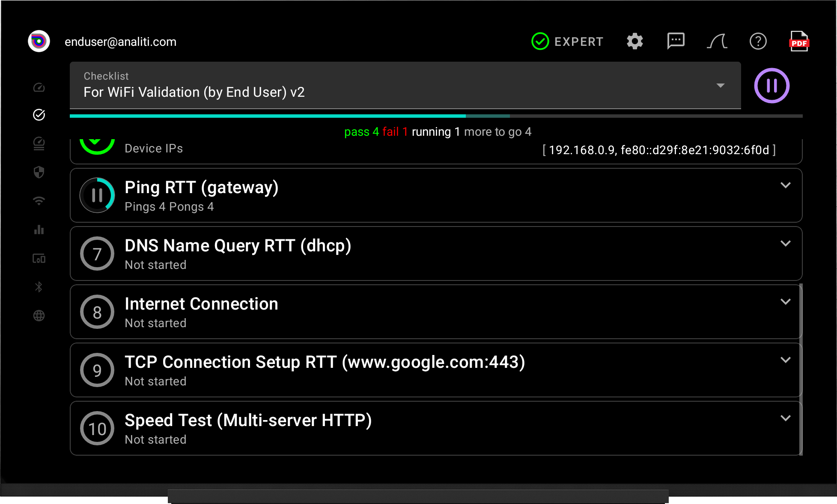
Task: Click the checklist progress bar
Action: [x=436, y=116]
